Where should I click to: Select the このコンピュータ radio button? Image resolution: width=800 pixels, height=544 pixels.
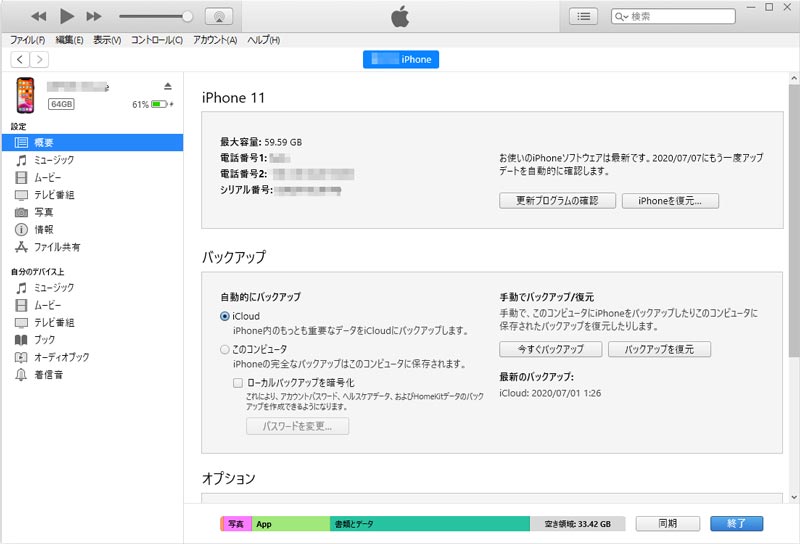pyautogui.click(x=224, y=350)
